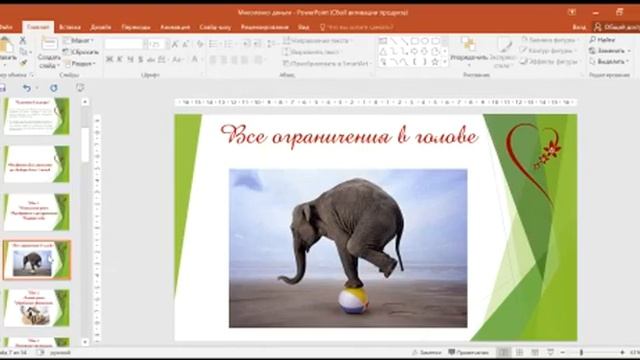Open the Slide Show (Слайд-шоу) tab
The height and width of the screenshot is (360, 640).
point(215,27)
